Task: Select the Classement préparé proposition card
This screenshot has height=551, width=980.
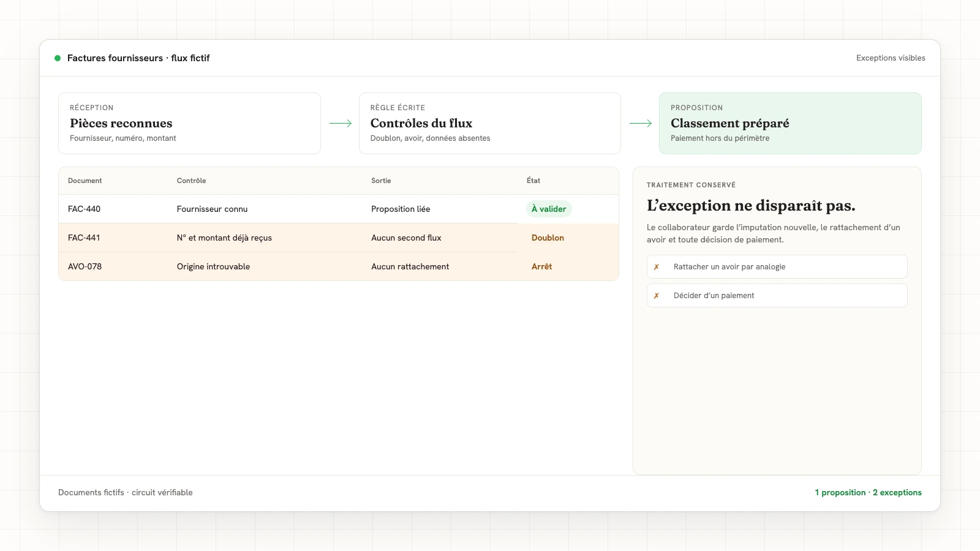Action: (790, 123)
